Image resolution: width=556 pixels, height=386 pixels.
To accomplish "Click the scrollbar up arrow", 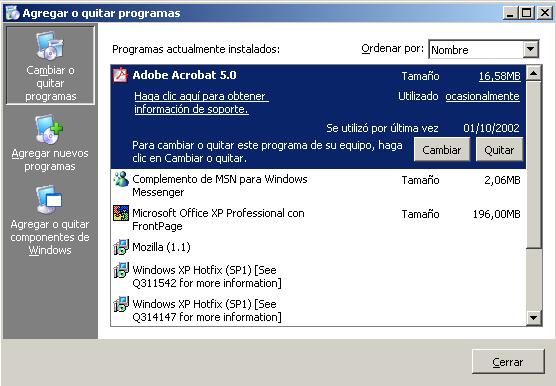I will [533, 73].
